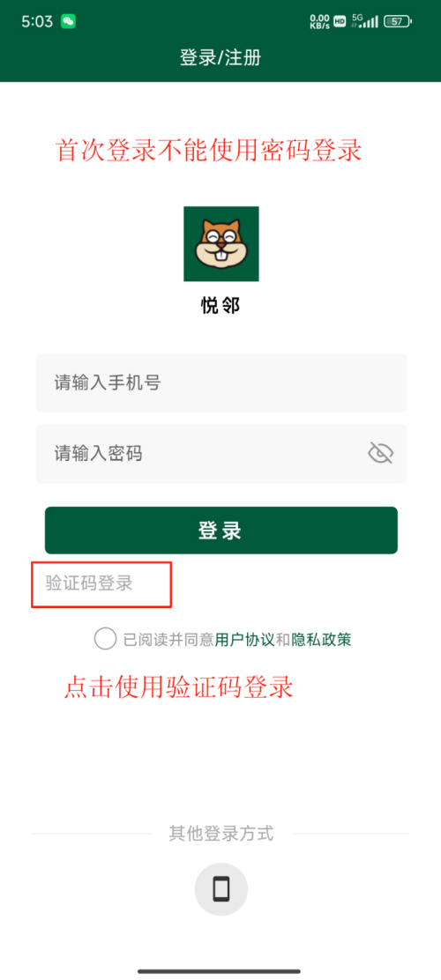Image resolution: width=441 pixels, height=980 pixels.
Task: Tap the 登录/注册 title bar
Action: point(220,58)
